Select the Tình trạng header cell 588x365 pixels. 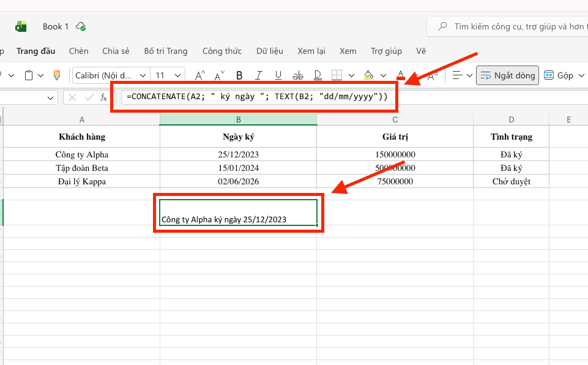tap(512, 137)
